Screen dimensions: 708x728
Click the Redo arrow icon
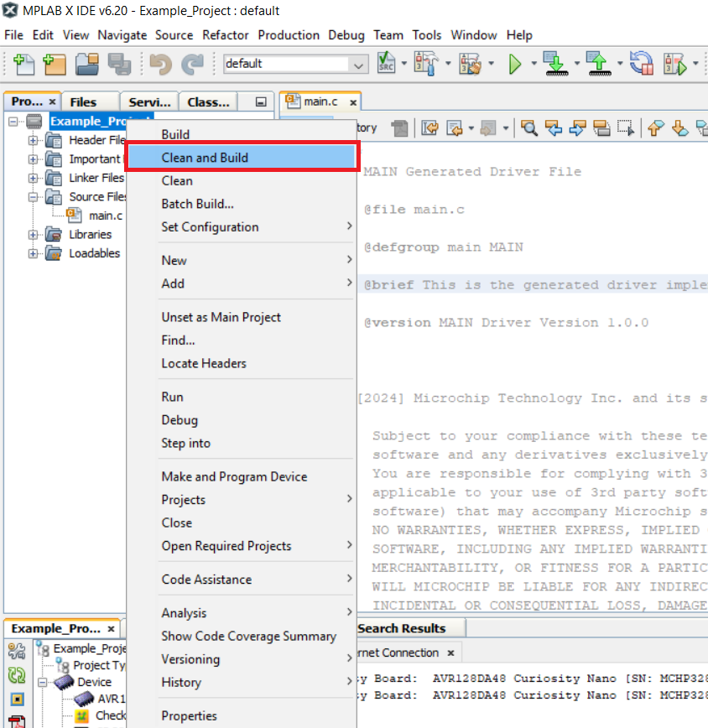point(192,64)
